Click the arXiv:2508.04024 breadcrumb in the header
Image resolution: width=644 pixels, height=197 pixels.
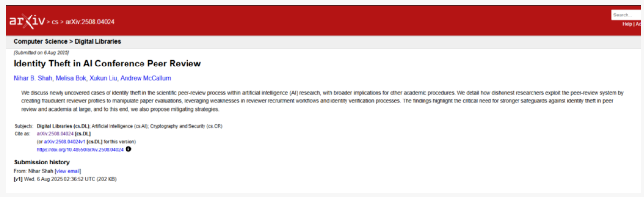click(x=90, y=22)
